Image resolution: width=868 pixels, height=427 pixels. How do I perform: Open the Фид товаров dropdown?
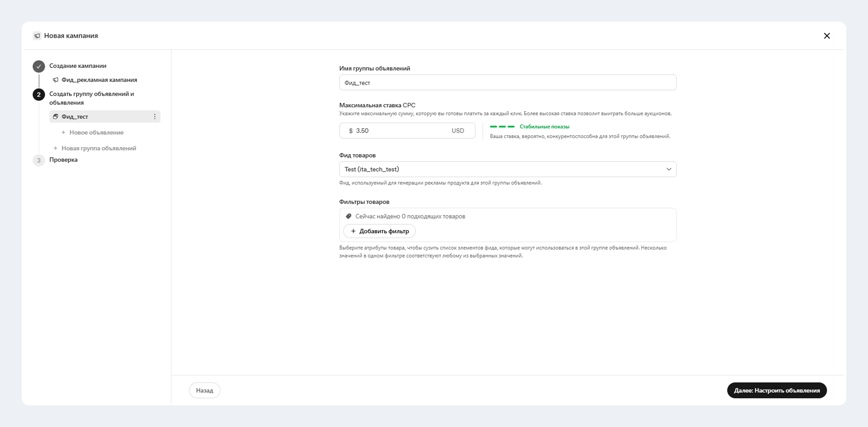tap(508, 169)
